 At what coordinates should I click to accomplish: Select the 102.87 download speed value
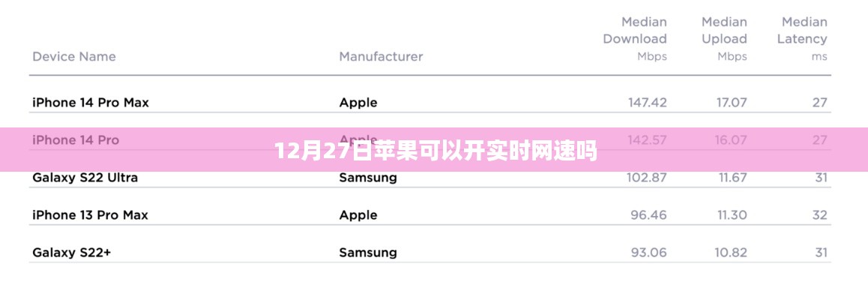[x=647, y=178]
